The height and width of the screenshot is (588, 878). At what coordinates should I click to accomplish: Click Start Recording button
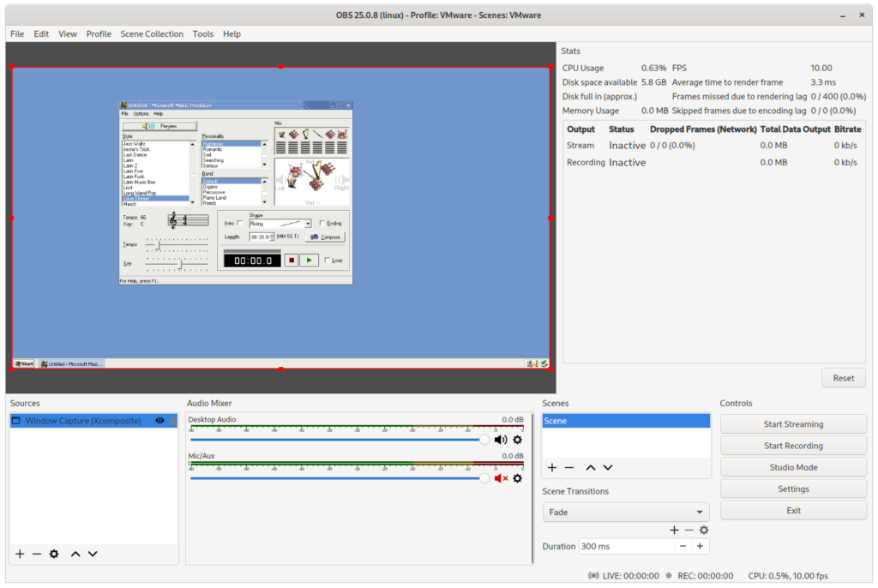[x=793, y=446]
